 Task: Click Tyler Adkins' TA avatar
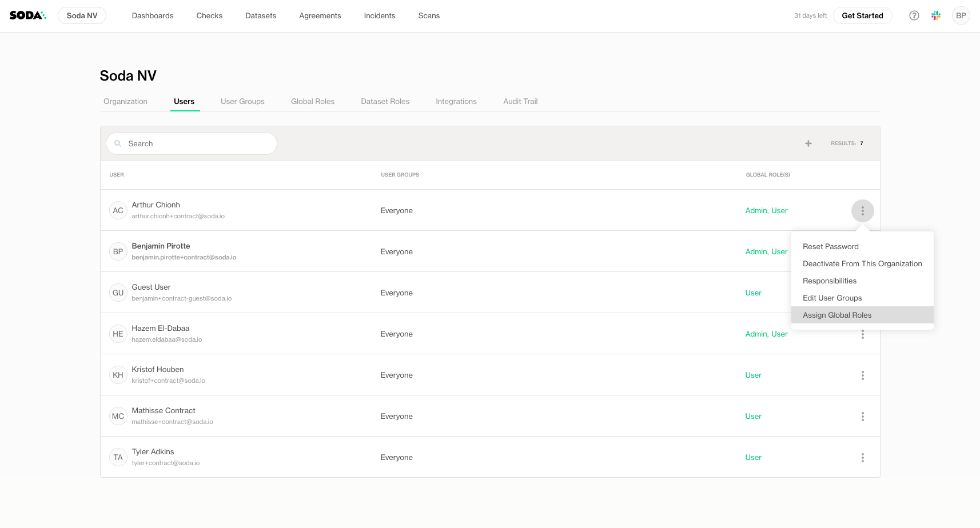pyautogui.click(x=118, y=457)
